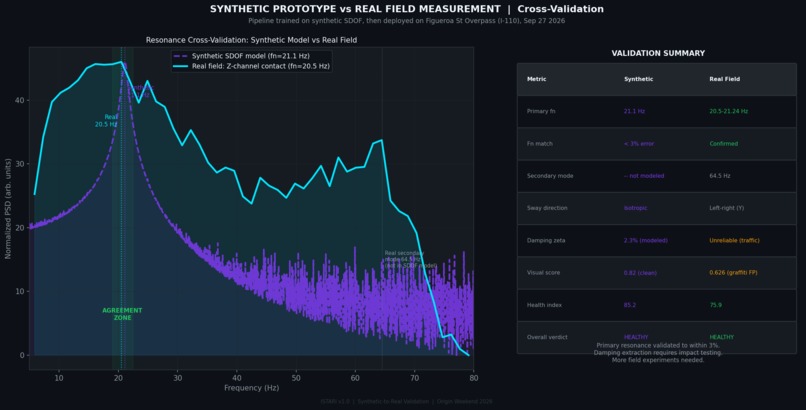Click the 40 tick on the PSD axis
The height and width of the screenshot is (410, 806).
click(20, 100)
